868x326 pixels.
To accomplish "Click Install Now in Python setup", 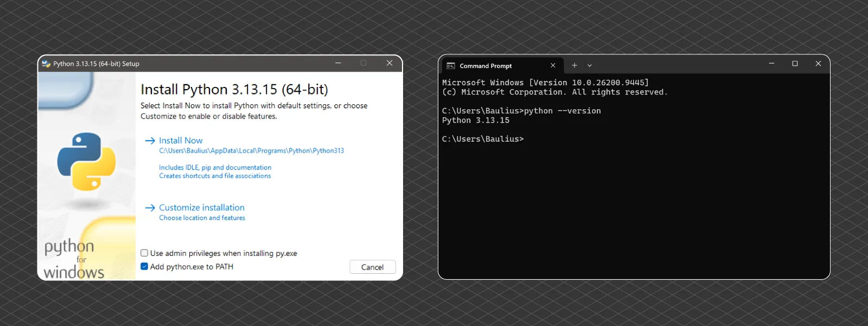I will (x=181, y=140).
